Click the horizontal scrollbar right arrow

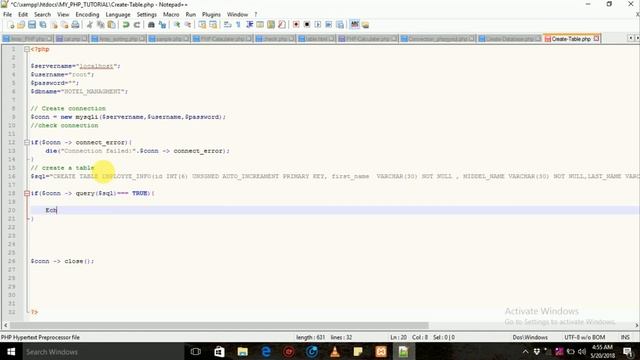tap(636, 325)
